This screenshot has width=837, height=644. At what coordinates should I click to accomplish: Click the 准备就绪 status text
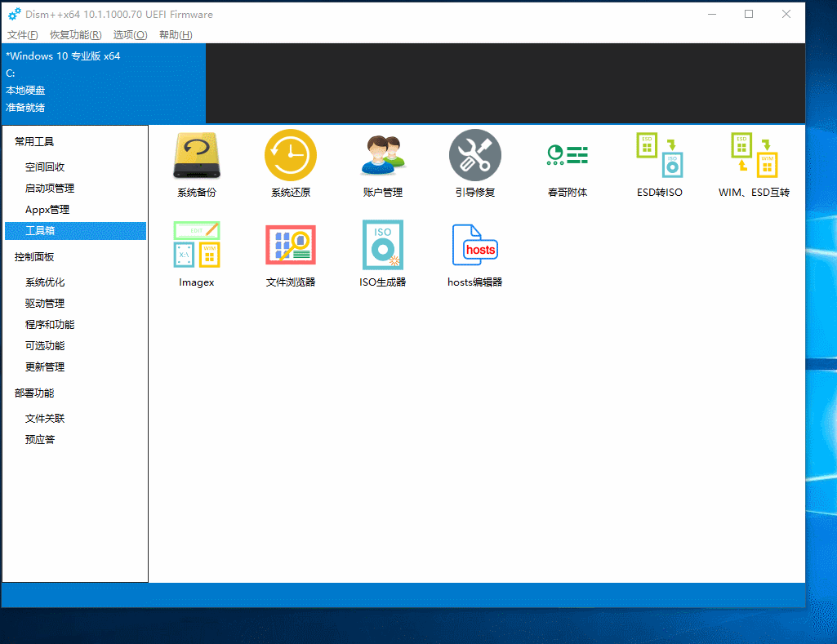(x=25, y=107)
